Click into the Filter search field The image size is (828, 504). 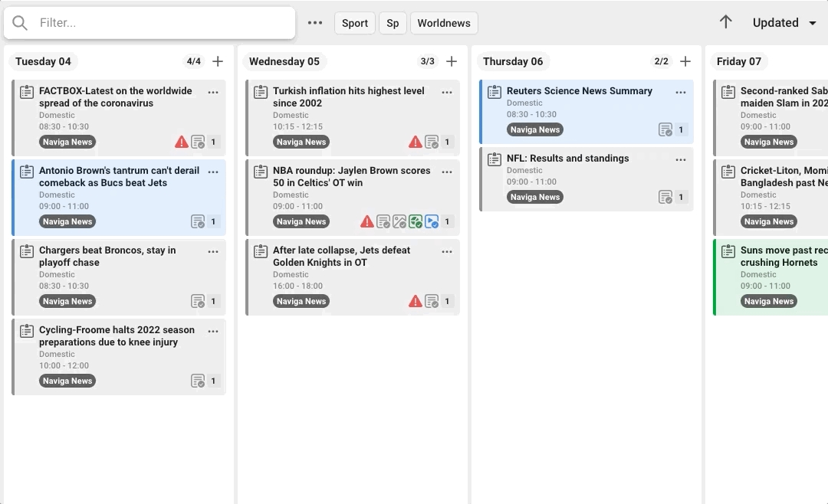tap(161, 23)
